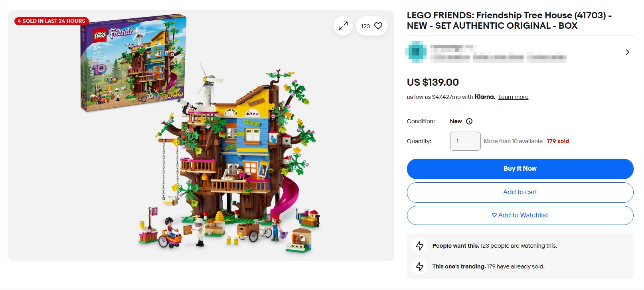Open the Quantity input selector
The image size is (644, 290).
tap(465, 141)
